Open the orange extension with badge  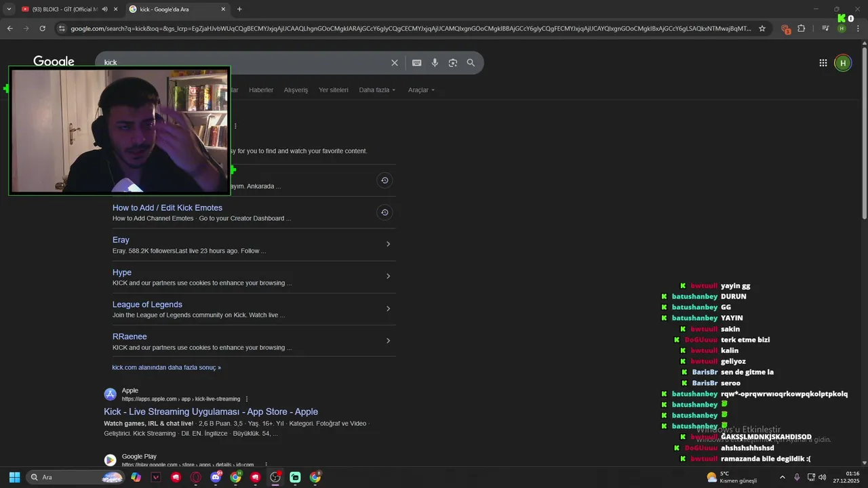pyautogui.click(x=785, y=28)
